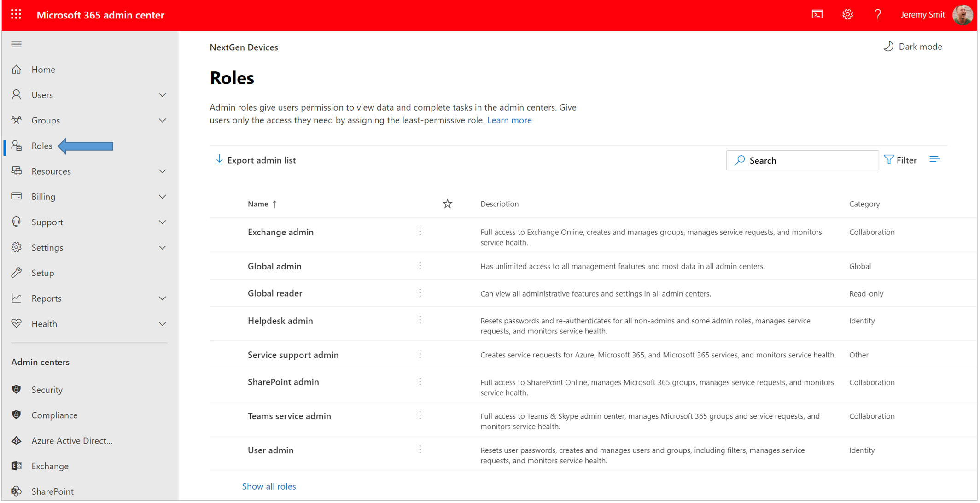The height and width of the screenshot is (503, 980).
Task: Open more actions for Service support admin
Action: pos(420,354)
